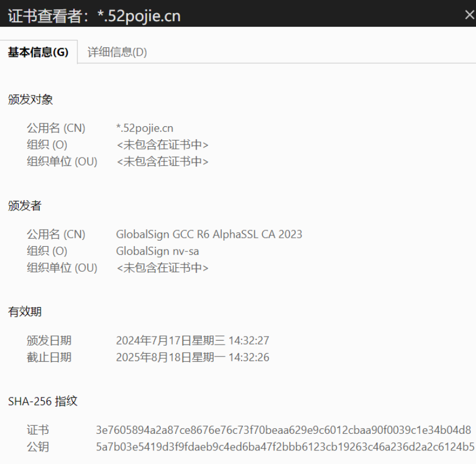The image size is (476, 464).
Task: Select the 基本信息(G) tab
Action: tap(38, 52)
